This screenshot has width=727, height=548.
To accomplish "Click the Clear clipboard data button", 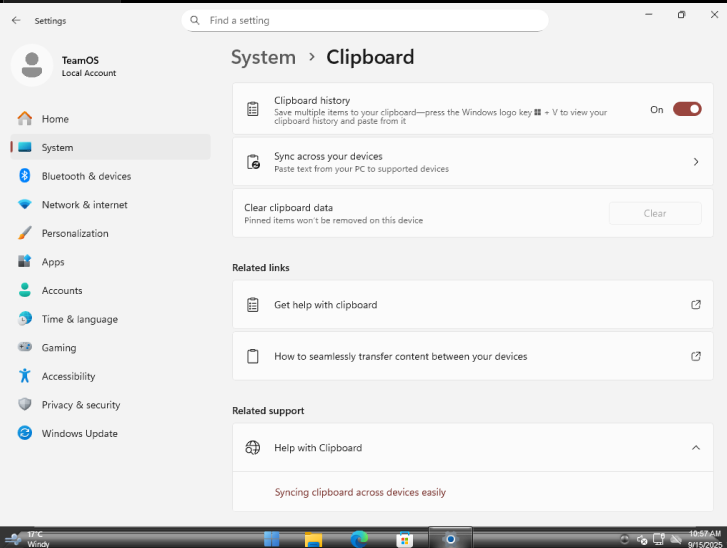I will (655, 213).
